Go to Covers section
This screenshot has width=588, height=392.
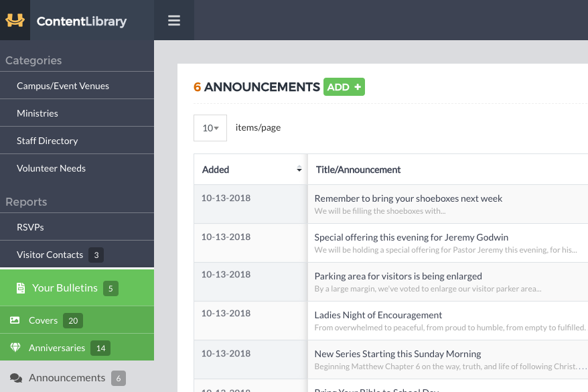(x=77, y=320)
